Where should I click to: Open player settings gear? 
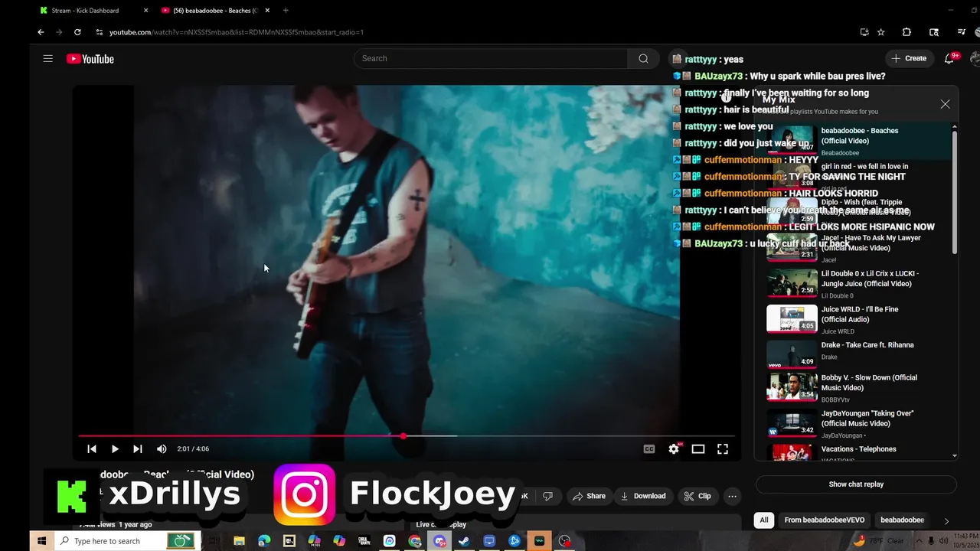click(x=674, y=449)
